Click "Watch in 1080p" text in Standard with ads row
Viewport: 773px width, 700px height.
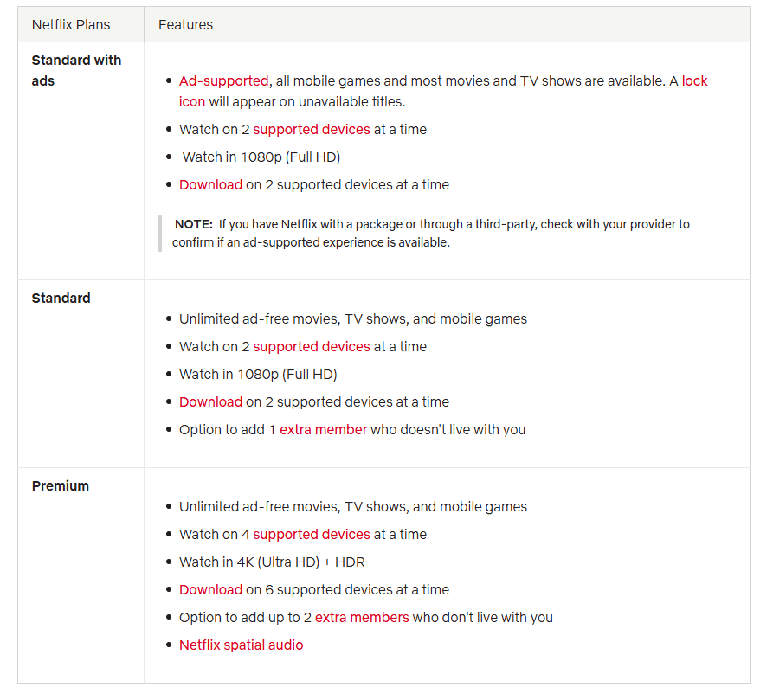click(x=261, y=157)
